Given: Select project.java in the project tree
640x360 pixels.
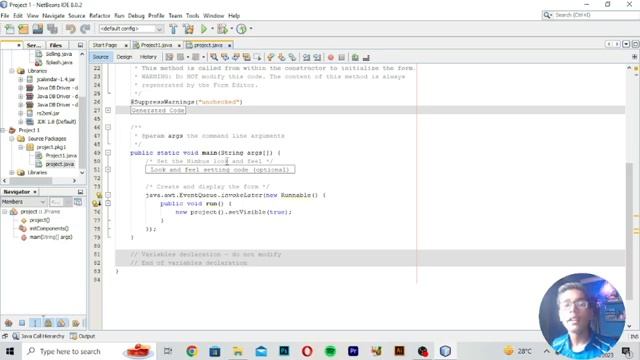Looking at the screenshot, I should [60, 164].
